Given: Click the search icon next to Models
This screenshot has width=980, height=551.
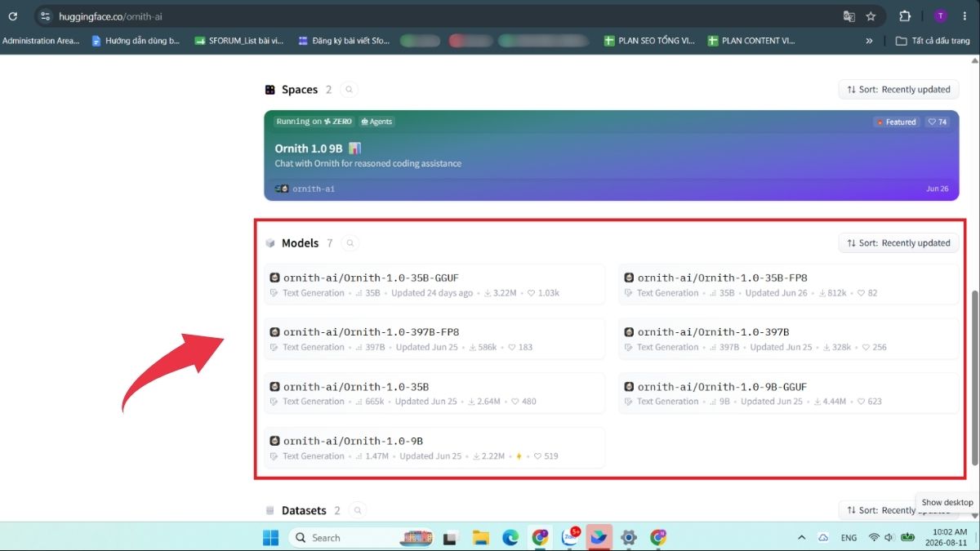Looking at the screenshot, I should coord(350,243).
